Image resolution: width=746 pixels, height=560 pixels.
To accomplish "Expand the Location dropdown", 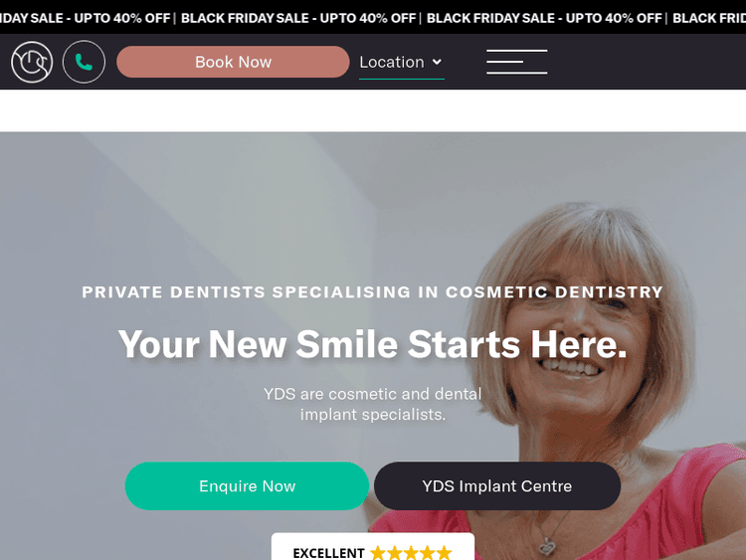I will pos(402,63).
